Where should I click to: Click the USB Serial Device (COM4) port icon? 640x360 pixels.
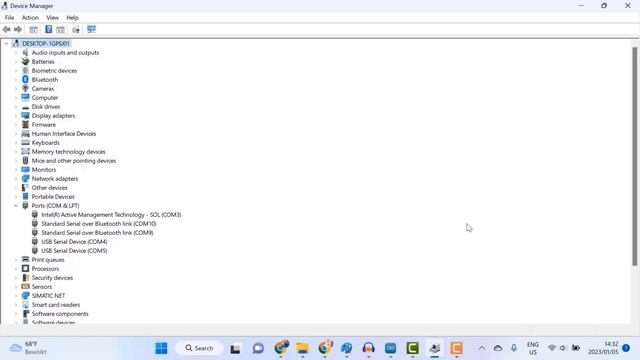tap(35, 242)
